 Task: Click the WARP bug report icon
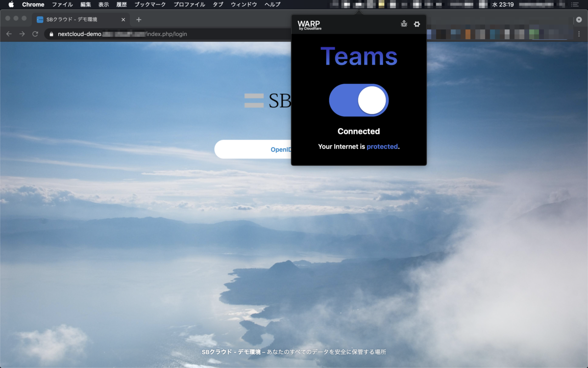pyautogui.click(x=404, y=24)
